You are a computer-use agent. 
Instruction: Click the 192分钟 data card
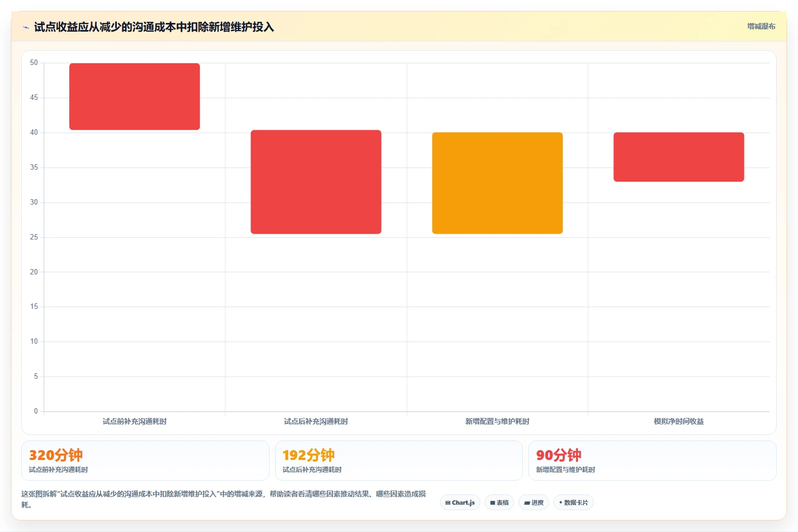pyautogui.click(x=399, y=461)
